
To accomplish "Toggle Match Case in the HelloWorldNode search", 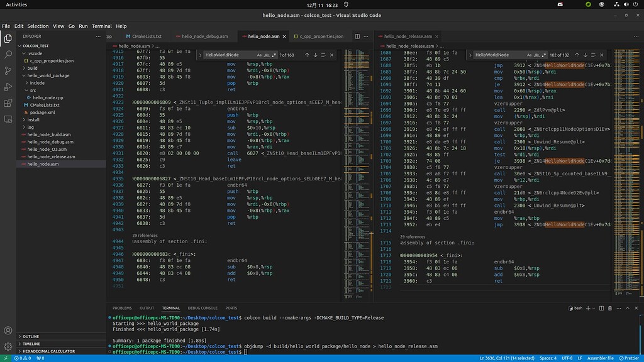I will pos(259,55).
